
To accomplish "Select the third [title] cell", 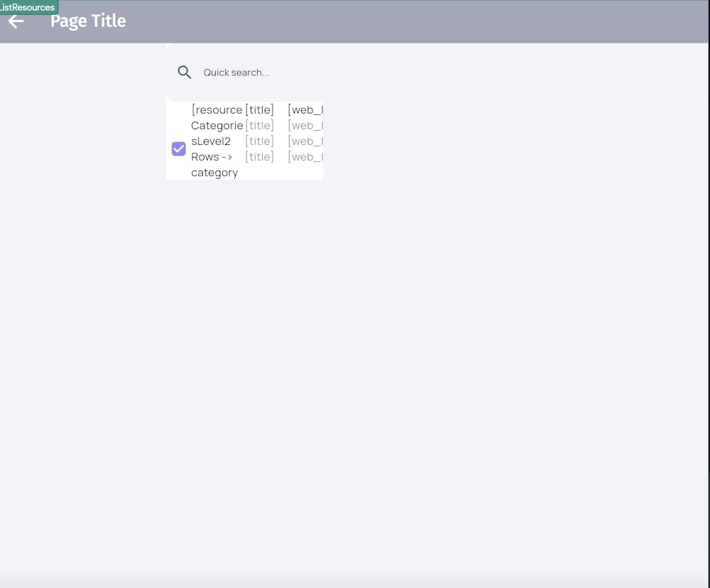I will coord(260,141).
